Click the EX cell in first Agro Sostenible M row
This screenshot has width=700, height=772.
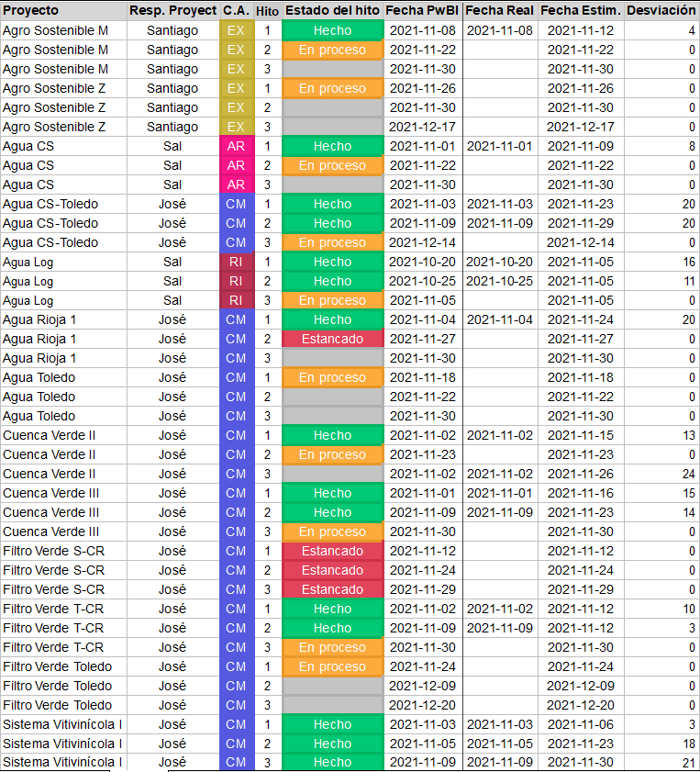click(236, 30)
